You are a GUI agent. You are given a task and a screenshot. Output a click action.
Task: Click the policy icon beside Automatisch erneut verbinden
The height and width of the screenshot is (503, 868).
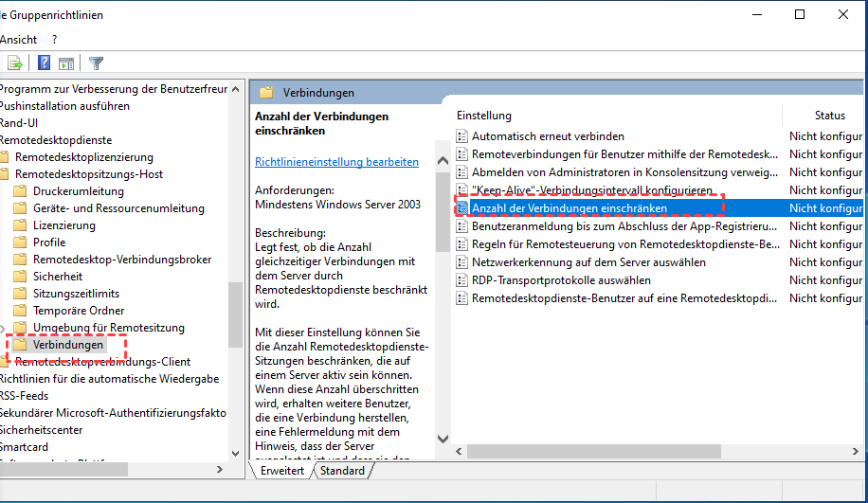point(462,136)
